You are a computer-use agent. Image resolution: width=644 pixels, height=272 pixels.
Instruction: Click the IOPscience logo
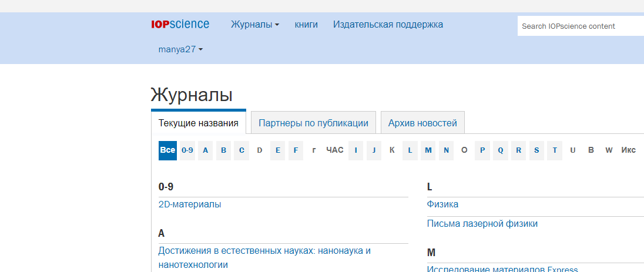pyautogui.click(x=180, y=24)
